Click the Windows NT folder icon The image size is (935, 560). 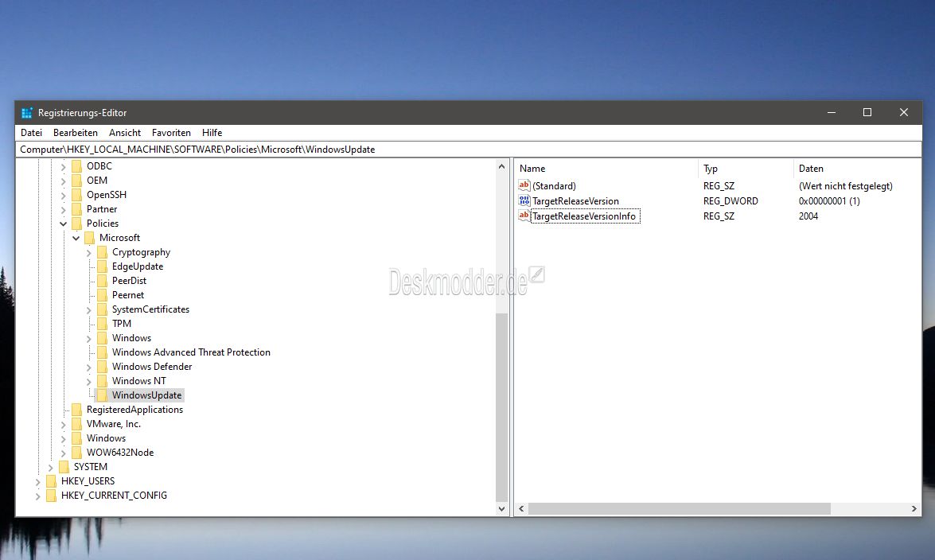[x=102, y=381]
